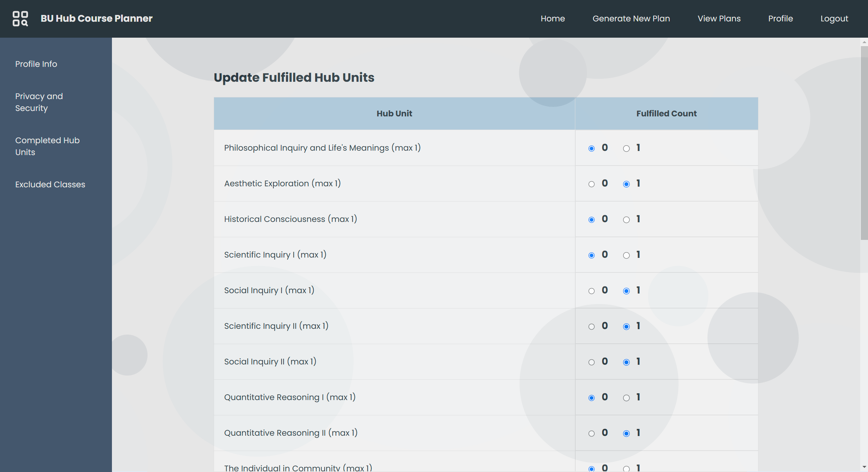Open View Plans
This screenshot has width=868, height=472.
(x=719, y=19)
